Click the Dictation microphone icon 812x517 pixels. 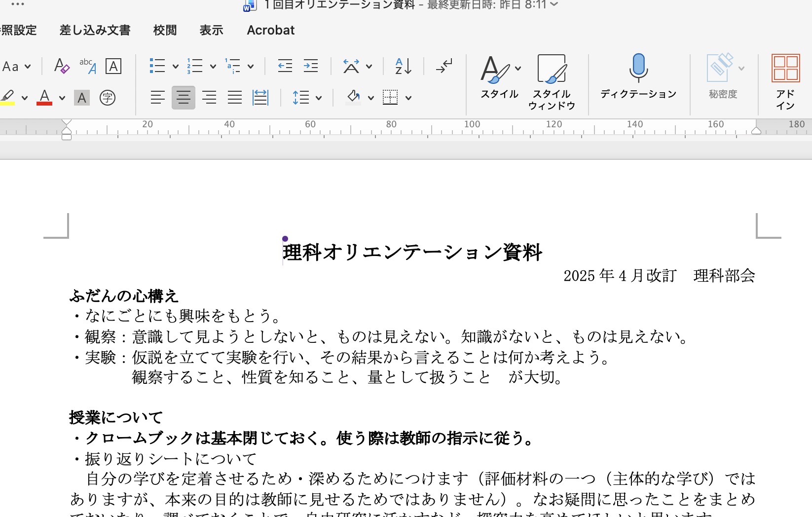click(638, 68)
